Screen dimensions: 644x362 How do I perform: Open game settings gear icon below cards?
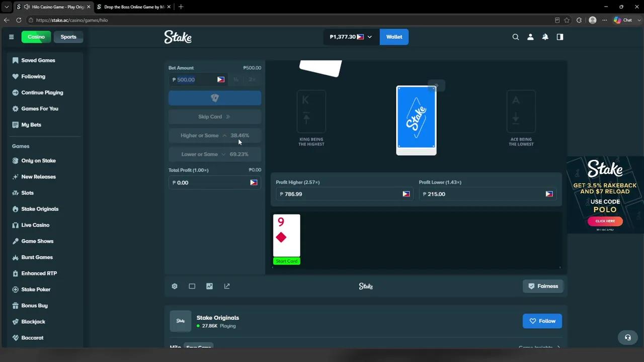[x=175, y=286]
